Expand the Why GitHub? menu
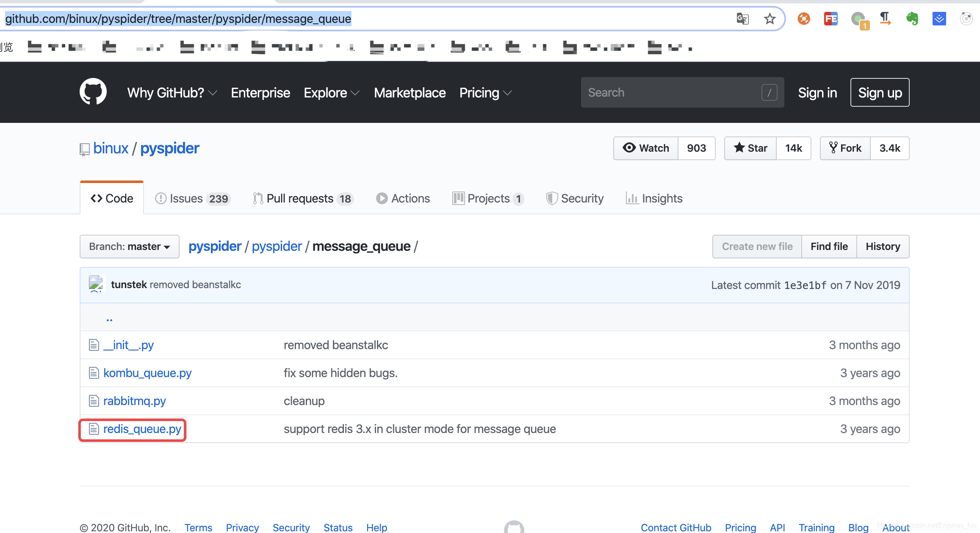This screenshot has height=533, width=980. [172, 92]
